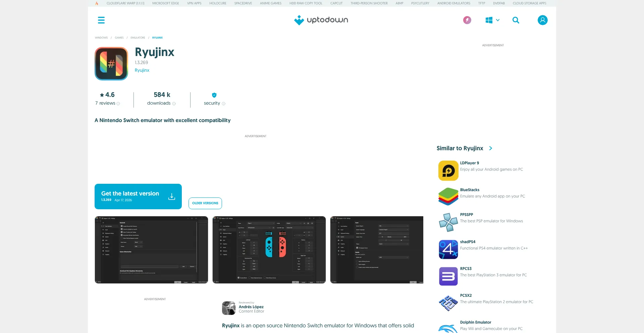View system settings screenshot thumbnail

pyautogui.click(x=377, y=250)
